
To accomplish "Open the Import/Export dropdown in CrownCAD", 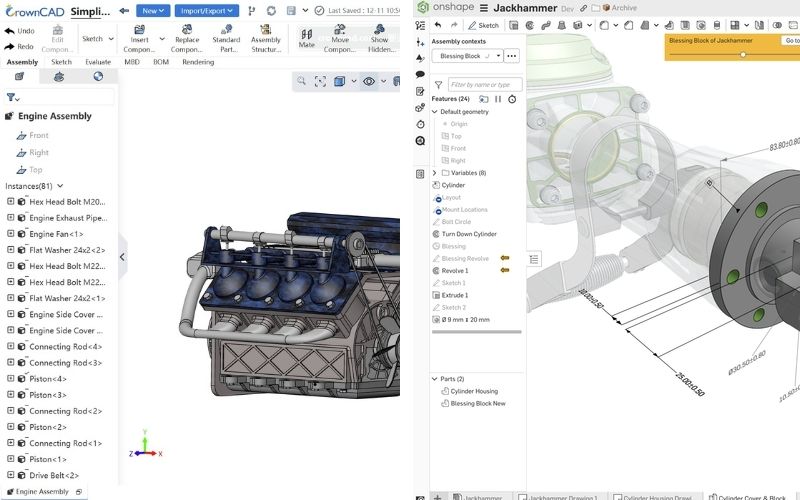I will [207, 10].
